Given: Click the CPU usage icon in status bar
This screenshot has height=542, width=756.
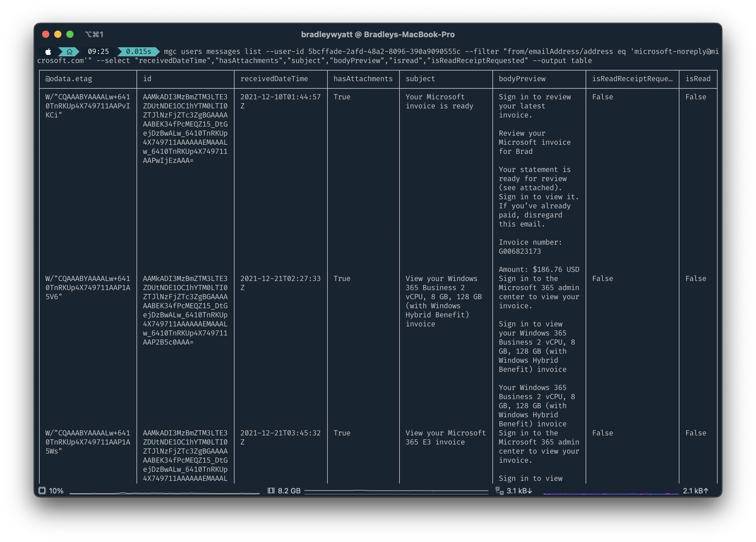Looking at the screenshot, I should point(42,491).
